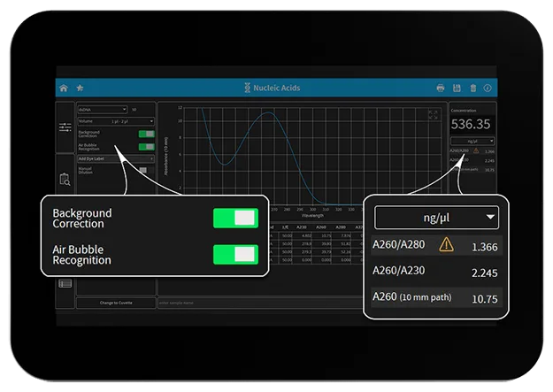Click the DNA helix icon beside Nucleic Acids

point(248,88)
